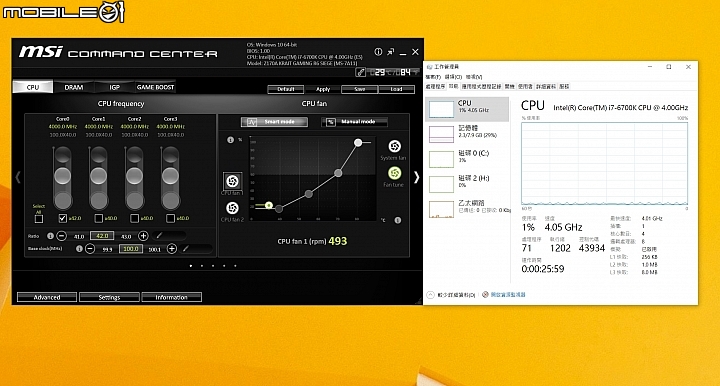Switch to the IGP tab
The image size is (720, 386).
(x=114, y=87)
